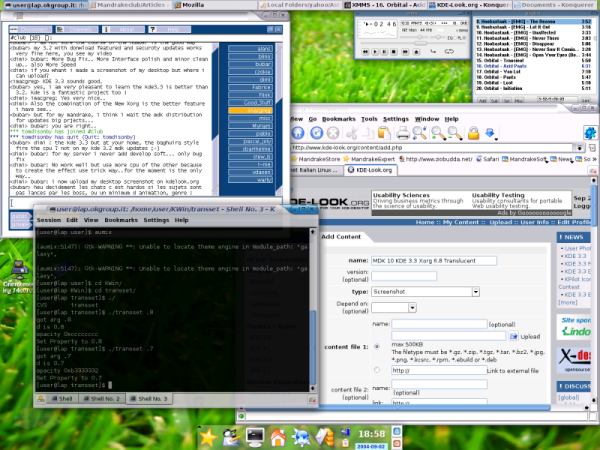Open the View menu in Konsole
This screenshot has height=450, width=600.
point(91,220)
